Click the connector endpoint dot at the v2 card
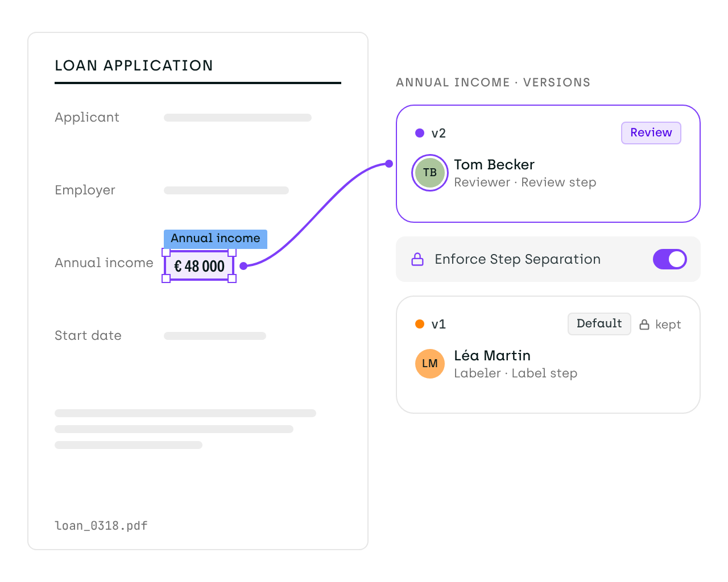This screenshot has height=582, width=728. 389,164
